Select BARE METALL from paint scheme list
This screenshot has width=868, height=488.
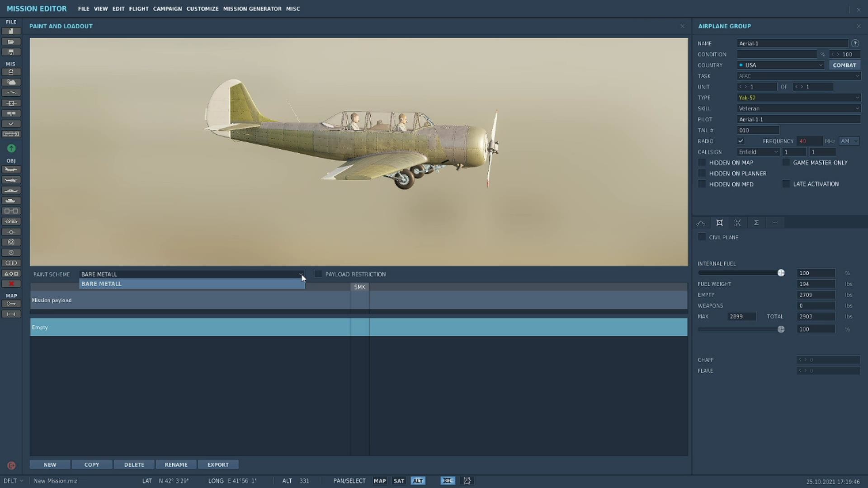pyautogui.click(x=192, y=284)
